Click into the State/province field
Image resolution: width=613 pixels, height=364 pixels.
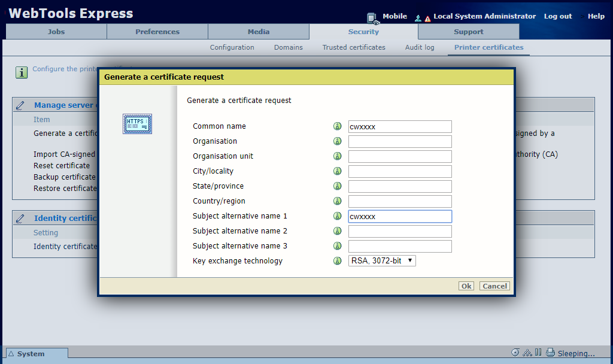click(400, 187)
